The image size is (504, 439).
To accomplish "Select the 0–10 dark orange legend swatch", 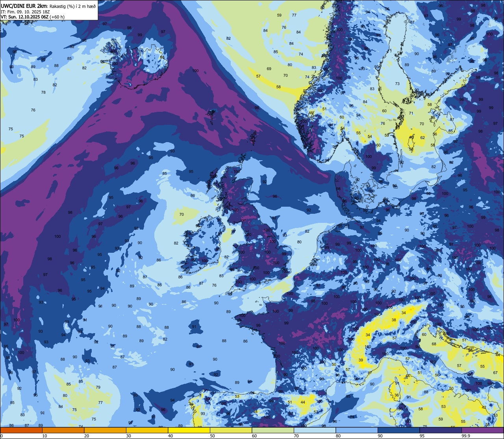I will 21,430.
